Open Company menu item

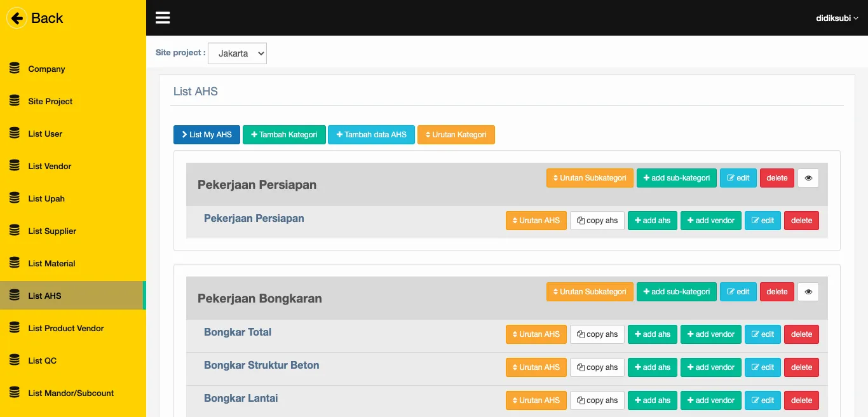73,69
